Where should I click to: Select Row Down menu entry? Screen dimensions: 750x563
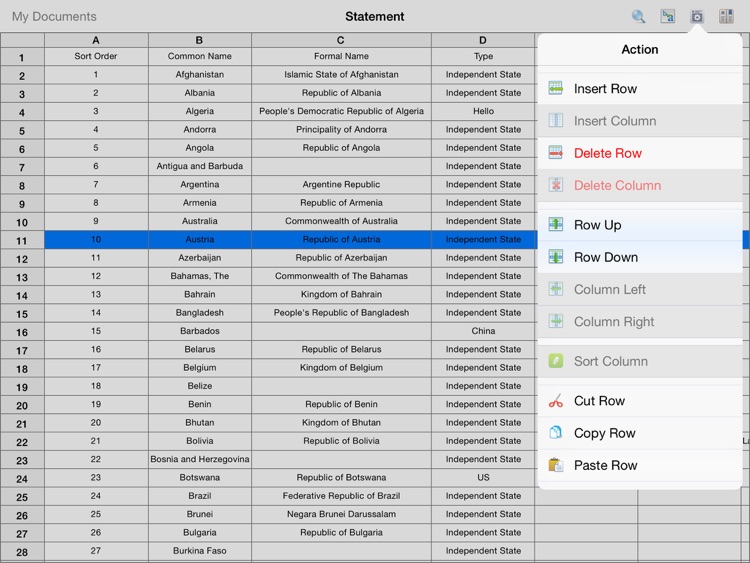[640, 257]
